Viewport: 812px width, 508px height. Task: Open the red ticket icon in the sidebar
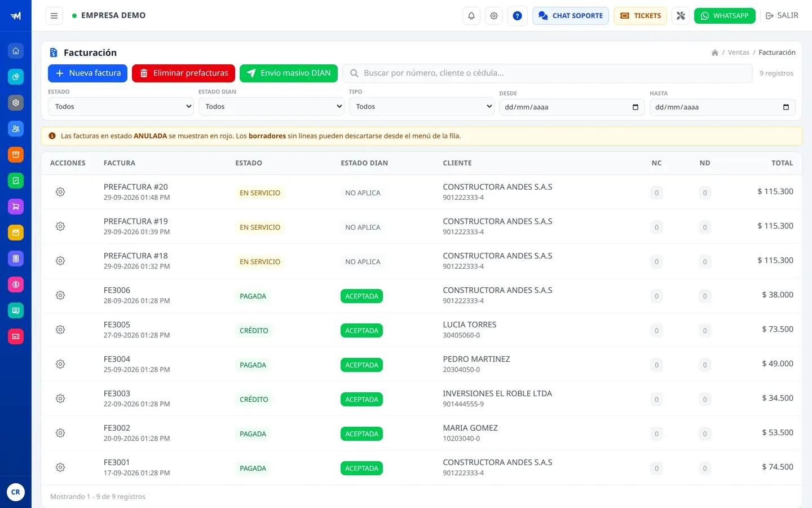16,336
